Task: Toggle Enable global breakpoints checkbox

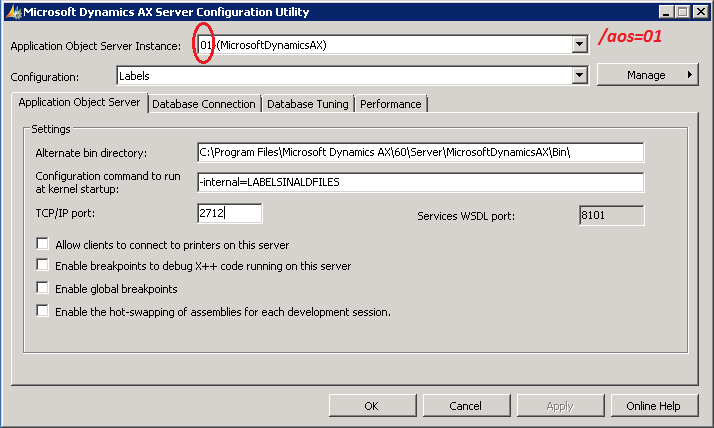Action: 42,288
